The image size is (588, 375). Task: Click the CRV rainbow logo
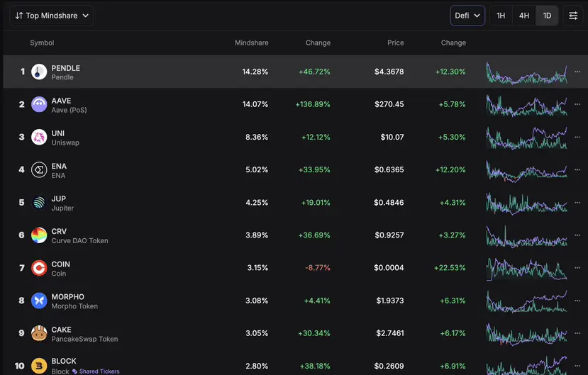[x=39, y=235]
